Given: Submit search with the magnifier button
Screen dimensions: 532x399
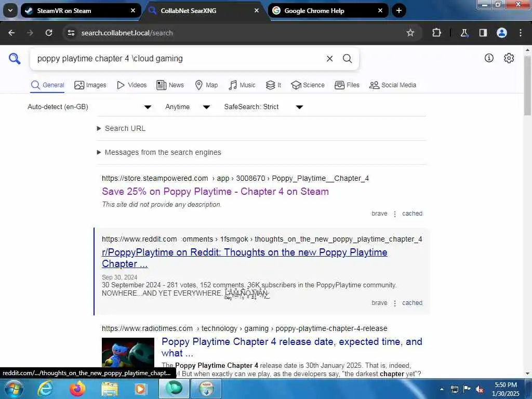Looking at the screenshot, I should click(x=347, y=59).
